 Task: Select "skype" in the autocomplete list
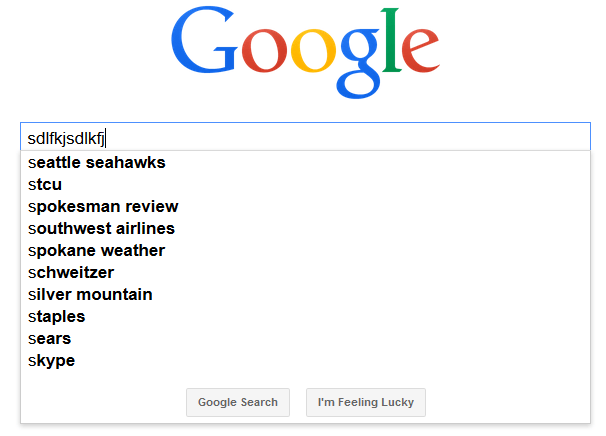pos(52,360)
